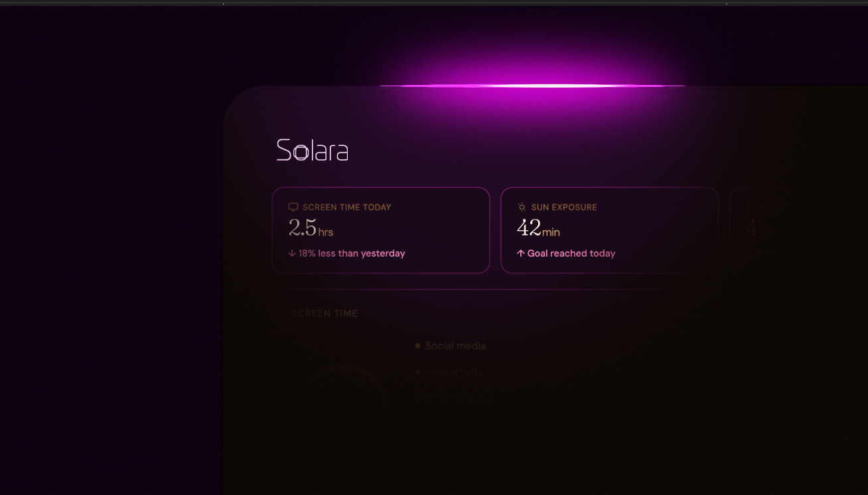
Task: Click the Productivity legend dot
Action: 417,372
